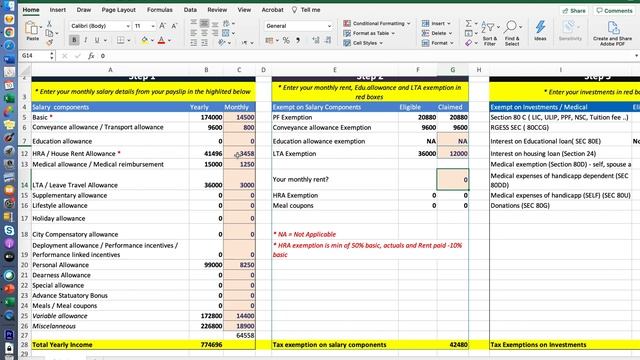The image size is (640, 360).
Task: Expand the formula bar with the arrow
Action: tap(636, 56)
